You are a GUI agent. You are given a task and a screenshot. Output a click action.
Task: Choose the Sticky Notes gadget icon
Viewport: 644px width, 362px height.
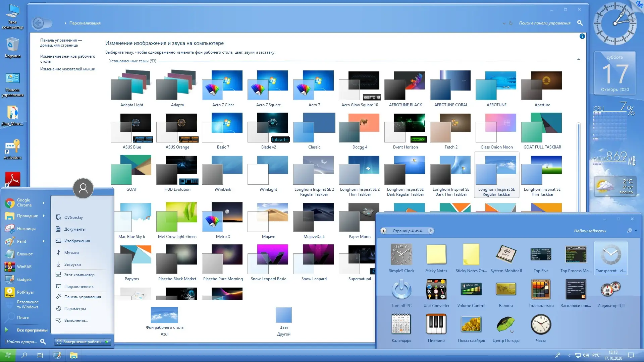(x=436, y=255)
